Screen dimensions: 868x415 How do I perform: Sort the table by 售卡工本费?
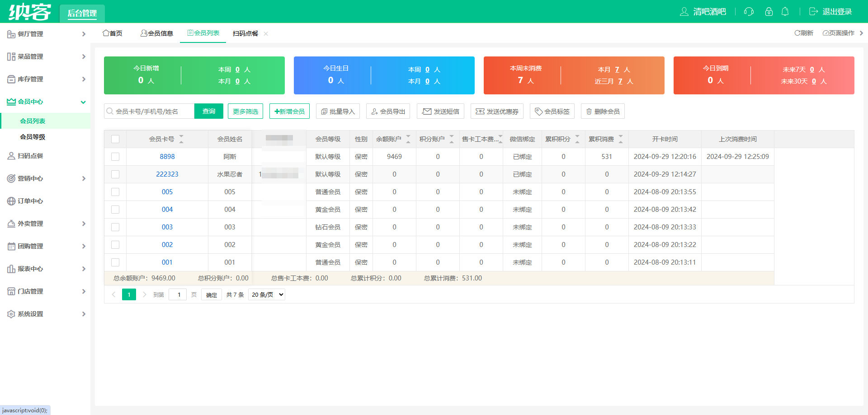point(500,139)
